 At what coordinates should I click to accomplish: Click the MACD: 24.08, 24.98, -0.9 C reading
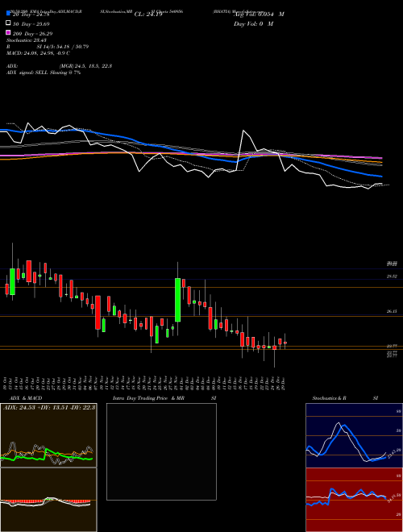[39, 53]
